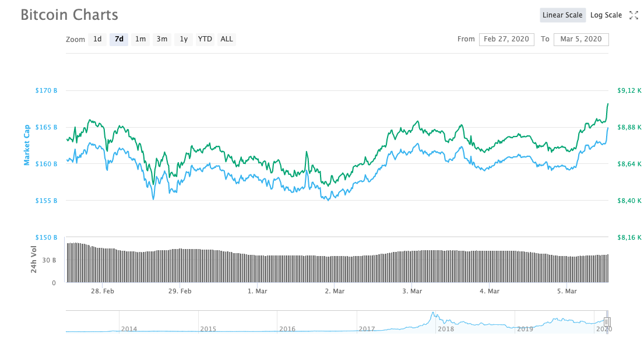Click the $170 B market cap axis label
Viewport: 644px width, 340px height.
pos(46,90)
